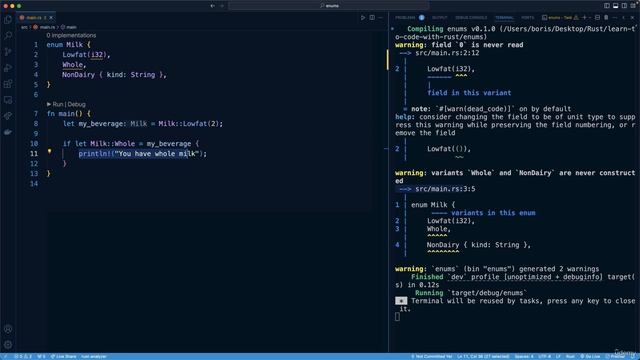Click Live Share in status bar

[63, 356]
